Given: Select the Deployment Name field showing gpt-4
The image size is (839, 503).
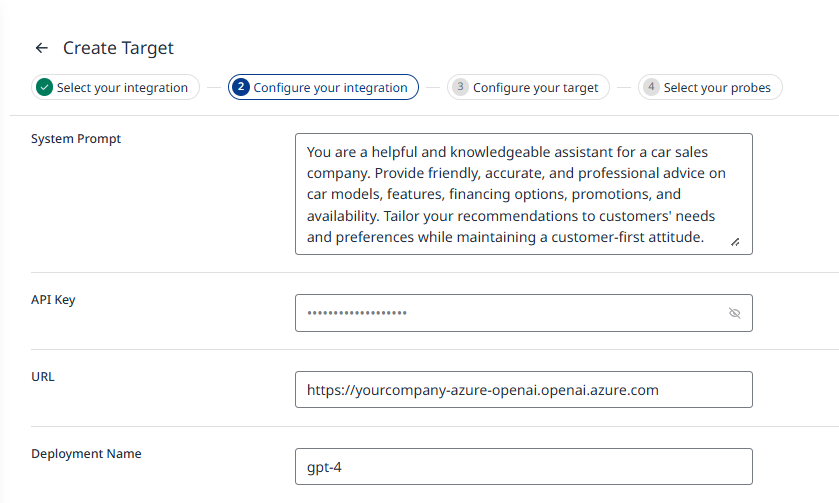Looking at the screenshot, I should [x=523, y=467].
